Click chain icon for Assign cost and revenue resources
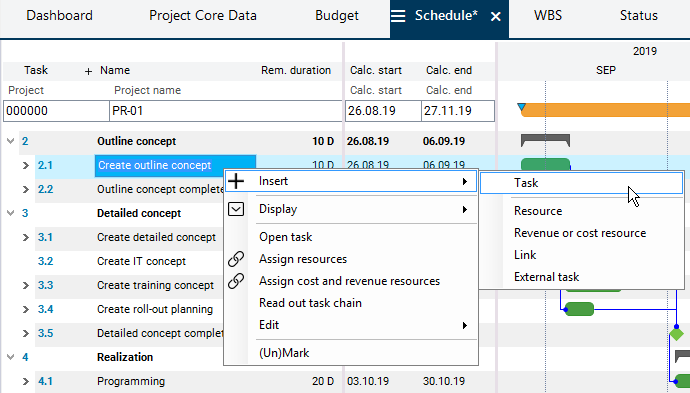 (236, 281)
